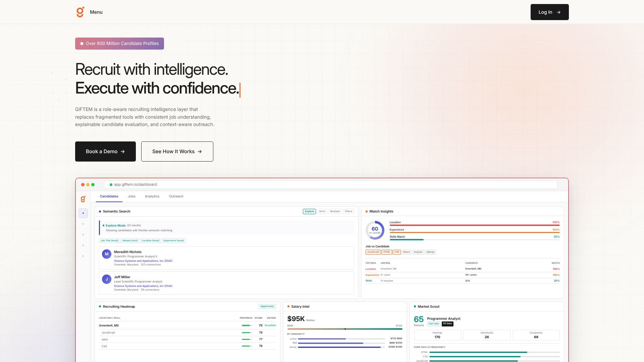The height and width of the screenshot is (362, 644).
Task: Select the Django skill tag
Action: pyautogui.click(x=430, y=252)
